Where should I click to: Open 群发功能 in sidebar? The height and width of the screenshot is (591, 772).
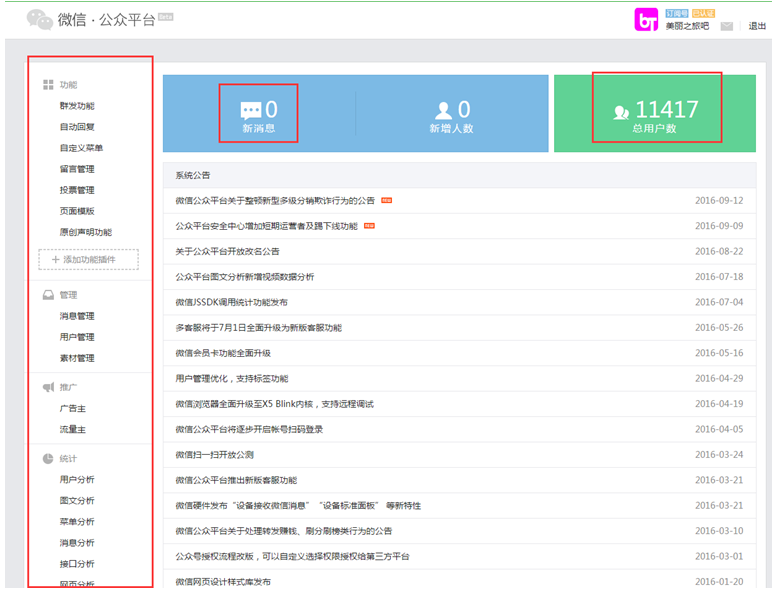click(x=77, y=106)
